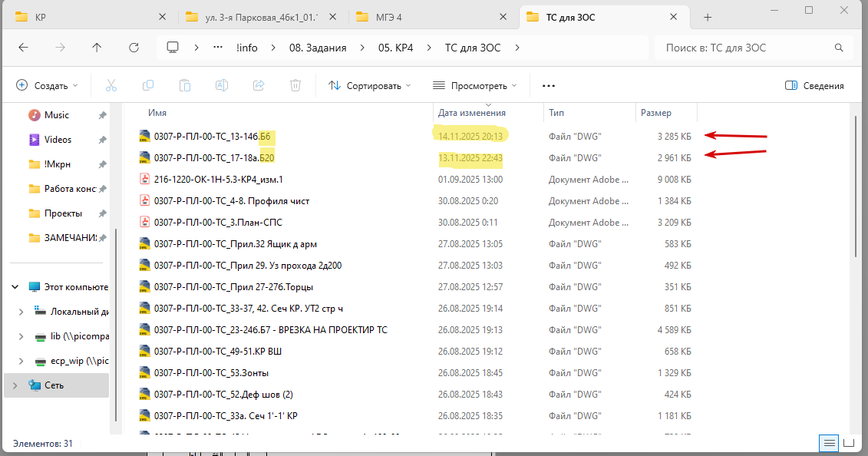The image size is (868, 456).
Task: Collapse the Этот компьютер tree node
Action: coord(15,286)
